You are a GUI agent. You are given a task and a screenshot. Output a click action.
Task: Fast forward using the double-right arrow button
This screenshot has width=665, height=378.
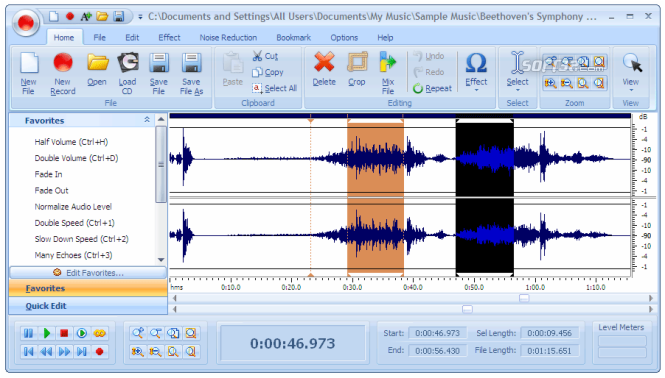coord(64,351)
